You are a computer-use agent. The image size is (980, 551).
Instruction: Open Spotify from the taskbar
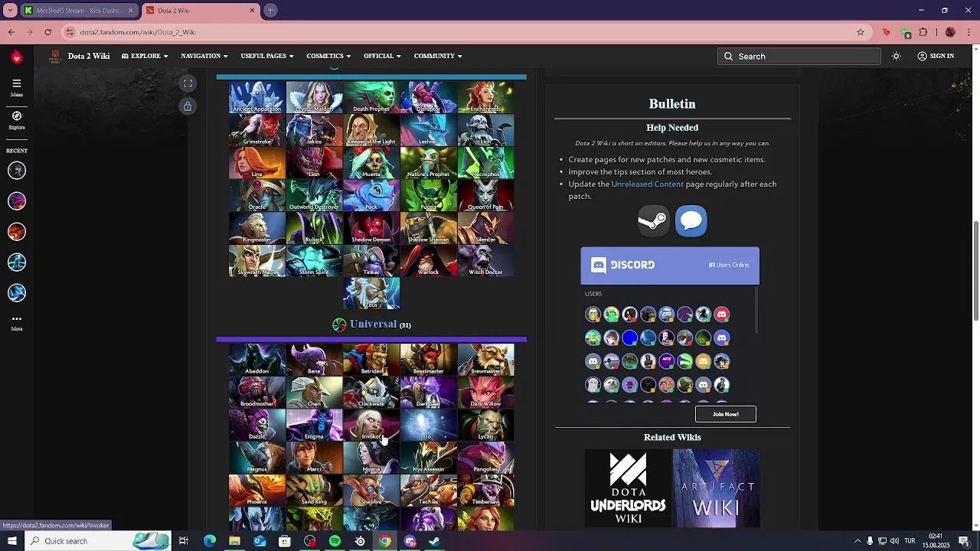point(335,541)
